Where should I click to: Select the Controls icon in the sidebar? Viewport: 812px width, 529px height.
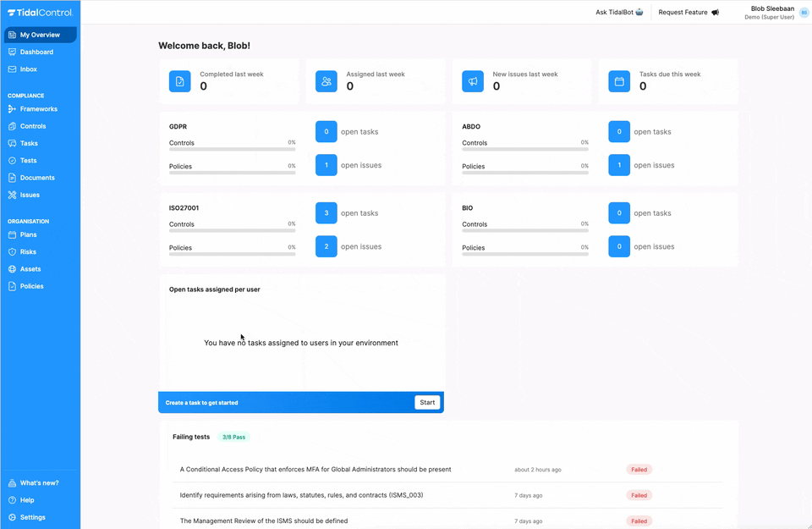12,125
